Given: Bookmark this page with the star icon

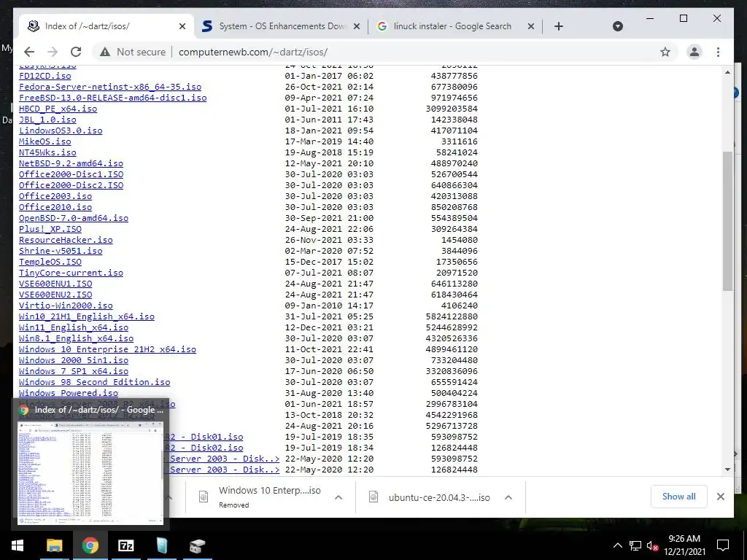Looking at the screenshot, I should (x=665, y=52).
